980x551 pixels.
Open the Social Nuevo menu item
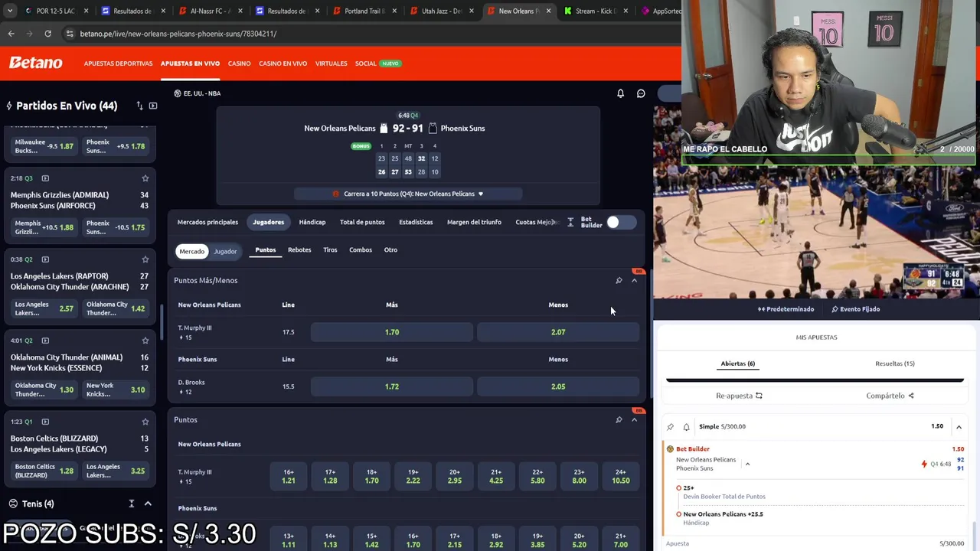coord(377,64)
